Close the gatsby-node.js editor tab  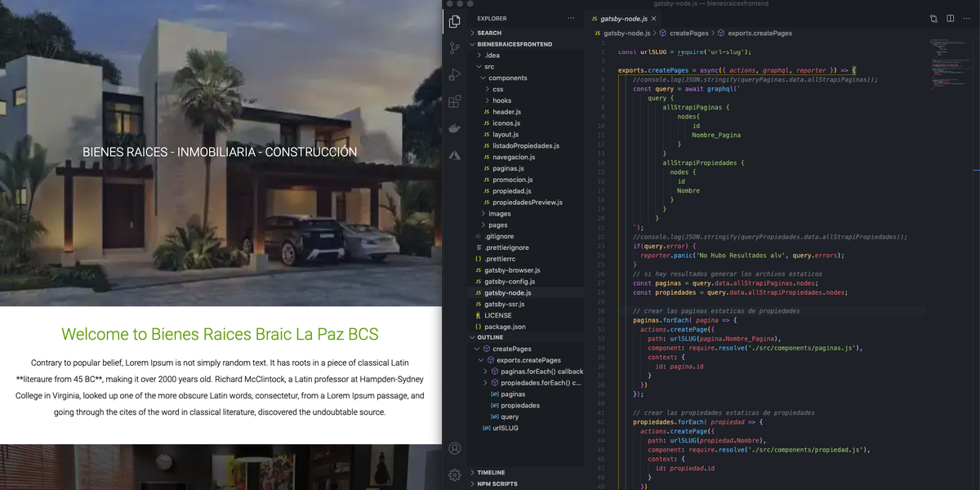tap(655, 18)
